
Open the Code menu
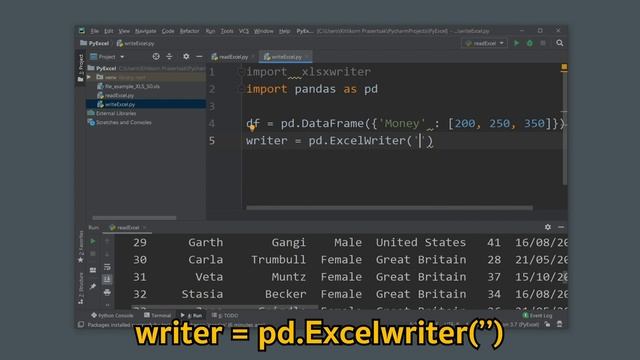pyautogui.click(x=168, y=31)
